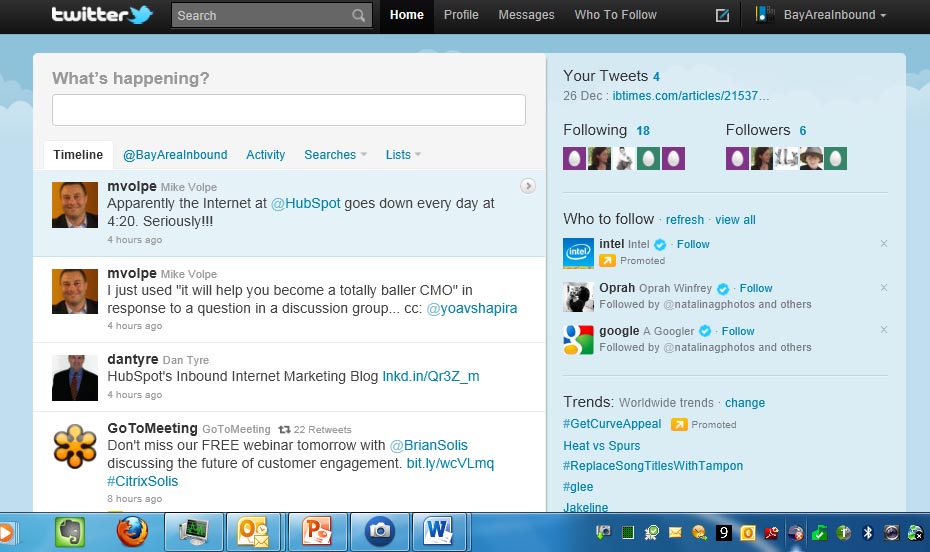Expand the Lists dropdown
The image size is (930, 552).
tap(403, 155)
